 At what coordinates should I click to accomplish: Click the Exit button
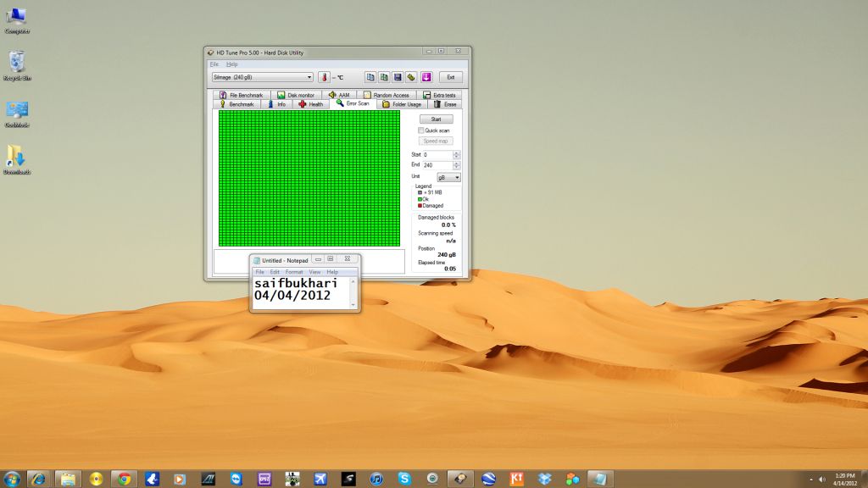(451, 77)
